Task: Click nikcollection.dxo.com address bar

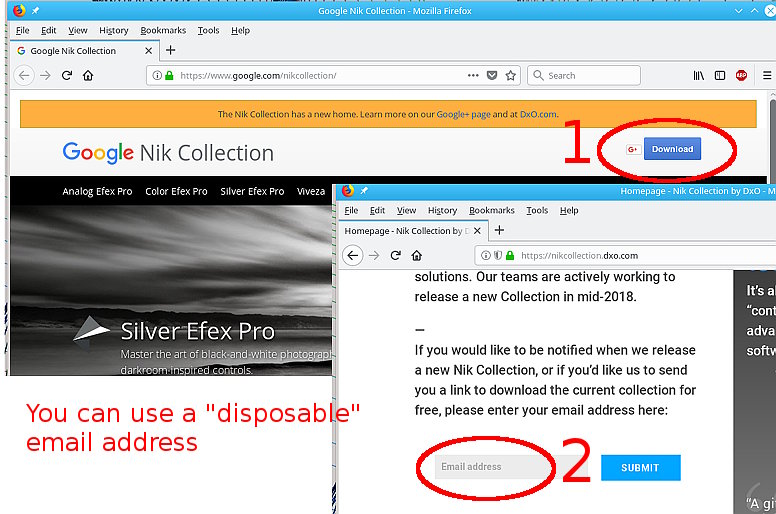Action: 625,256
